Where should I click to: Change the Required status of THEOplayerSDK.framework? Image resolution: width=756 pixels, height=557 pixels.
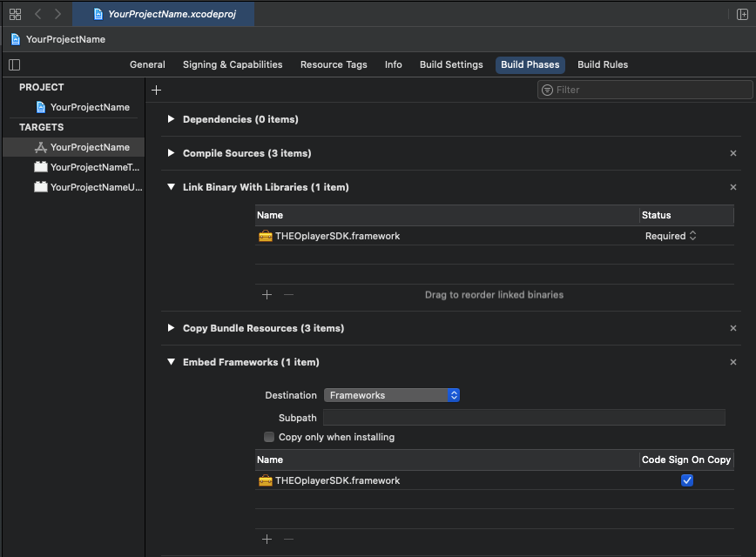671,236
